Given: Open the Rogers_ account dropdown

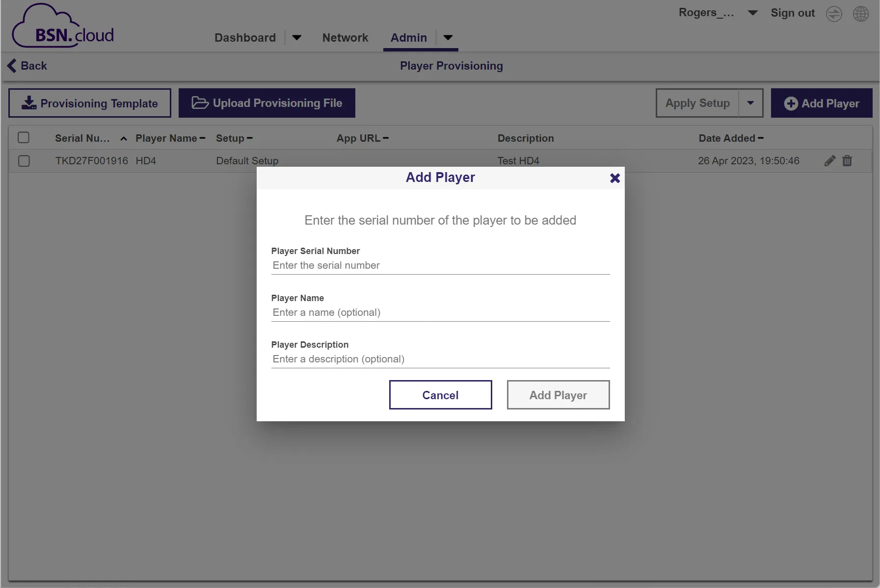Looking at the screenshot, I should [752, 13].
